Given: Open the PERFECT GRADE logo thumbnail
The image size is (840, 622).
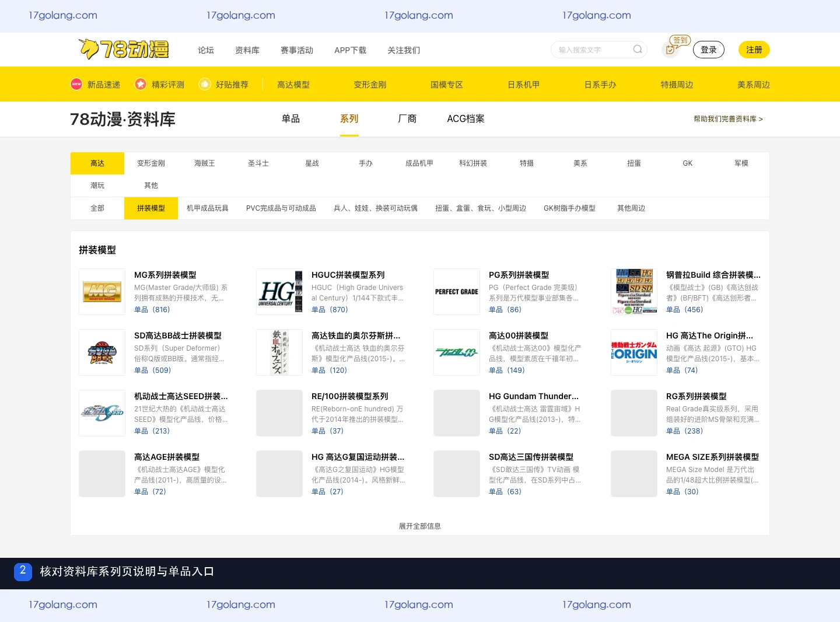Looking at the screenshot, I should coord(457,292).
